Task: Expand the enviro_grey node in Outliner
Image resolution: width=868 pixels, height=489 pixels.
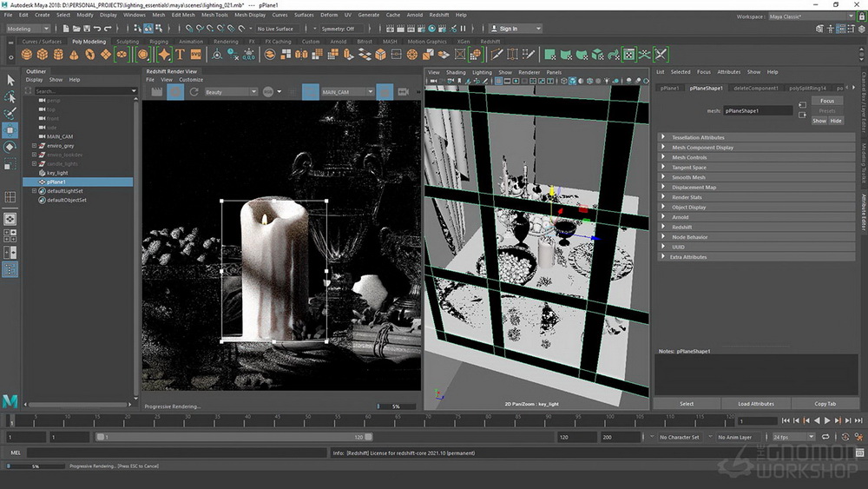Action: point(34,146)
